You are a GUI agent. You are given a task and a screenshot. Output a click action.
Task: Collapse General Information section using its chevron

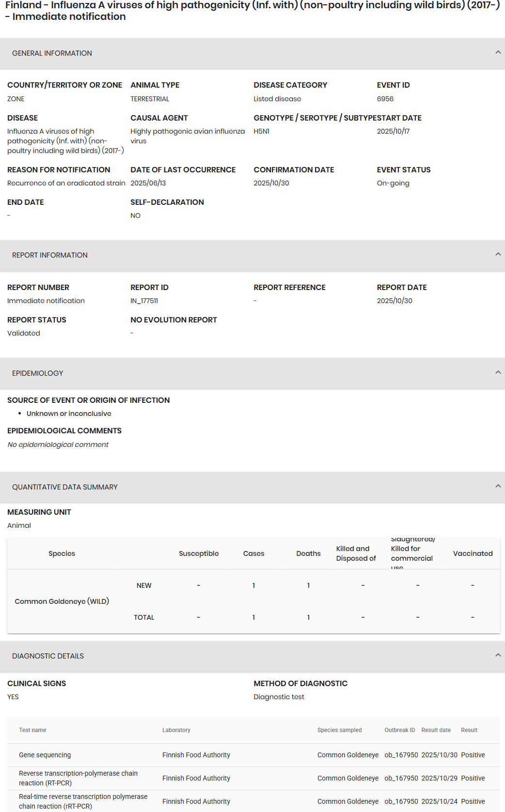coord(498,52)
